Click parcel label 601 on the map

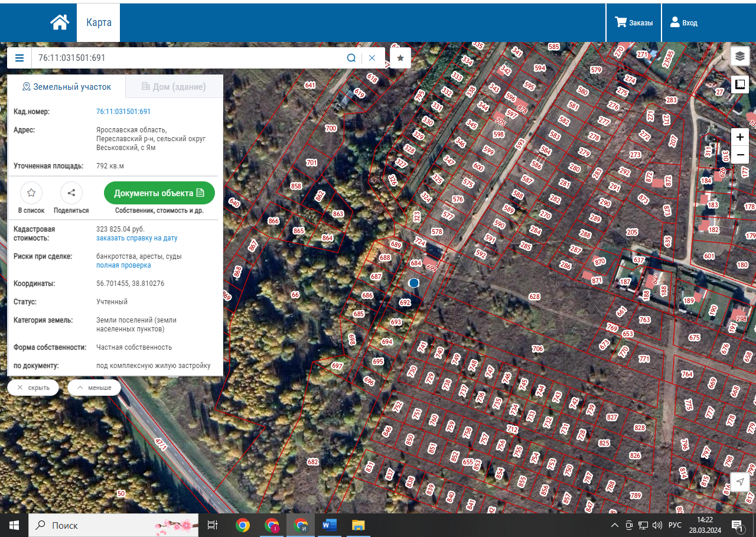709,256
